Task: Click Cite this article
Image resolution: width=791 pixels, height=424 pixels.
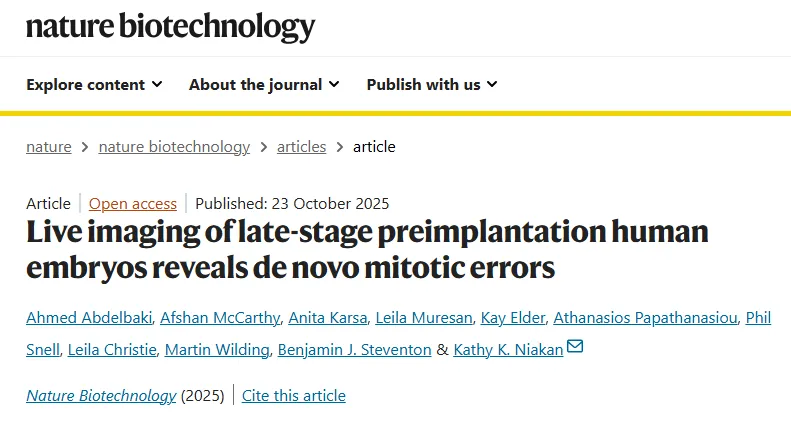Action: [x=295, y=395]
